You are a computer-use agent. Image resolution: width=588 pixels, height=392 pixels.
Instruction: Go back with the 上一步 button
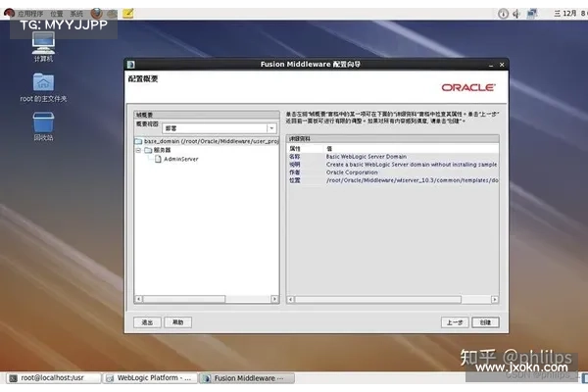(455, 322)
